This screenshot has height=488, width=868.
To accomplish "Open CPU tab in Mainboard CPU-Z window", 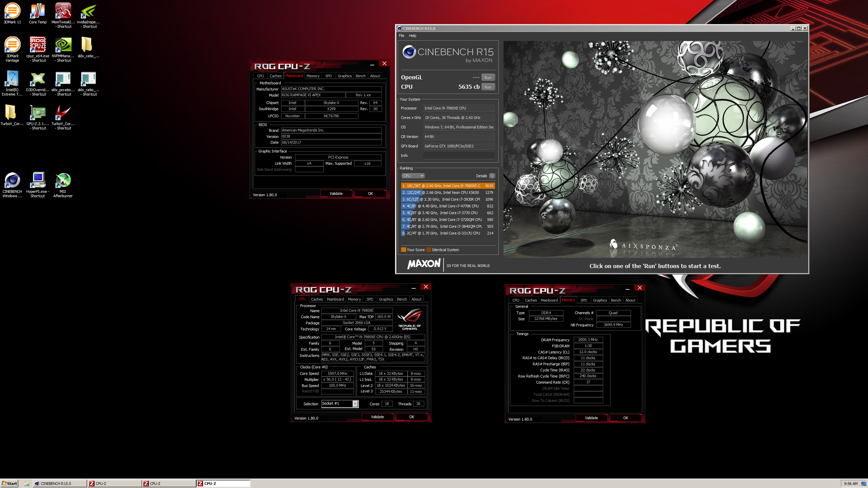I will tap(260, 76).
